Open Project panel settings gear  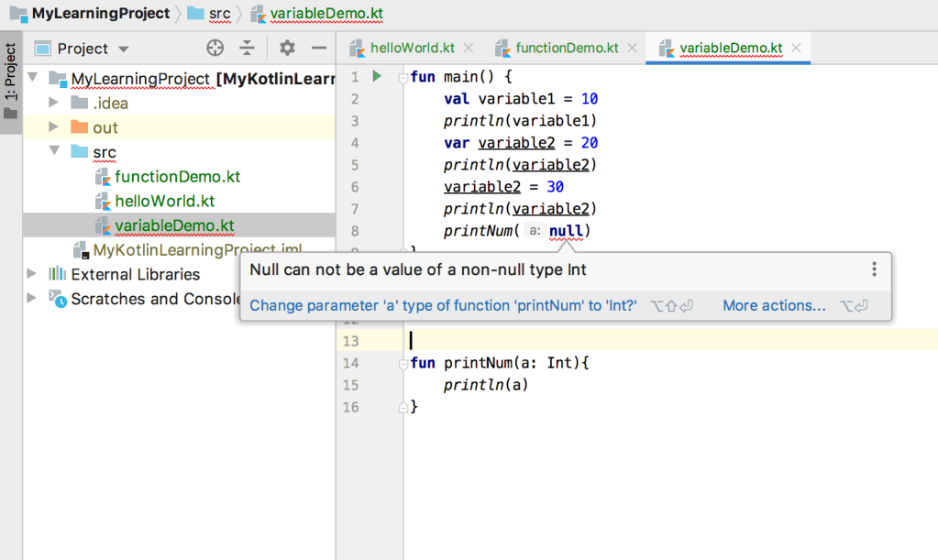tap(287, 49)
